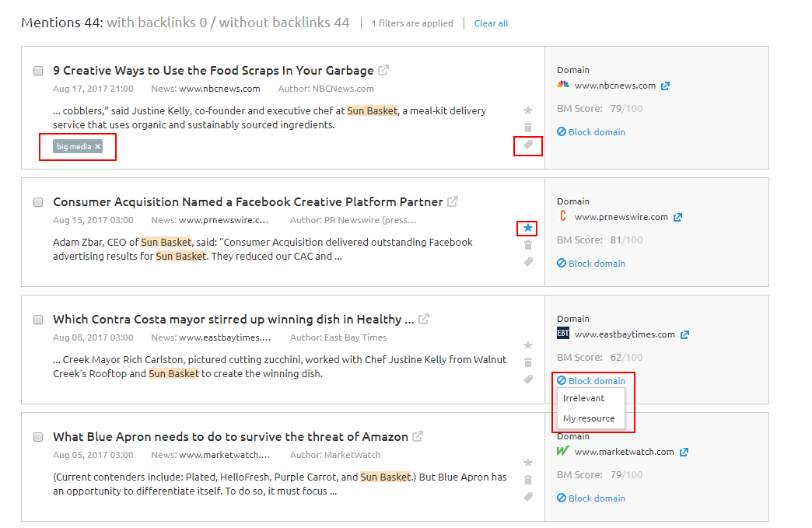
Task: Click the www.prnewswire.com domain name
Action: pos(621,217)
